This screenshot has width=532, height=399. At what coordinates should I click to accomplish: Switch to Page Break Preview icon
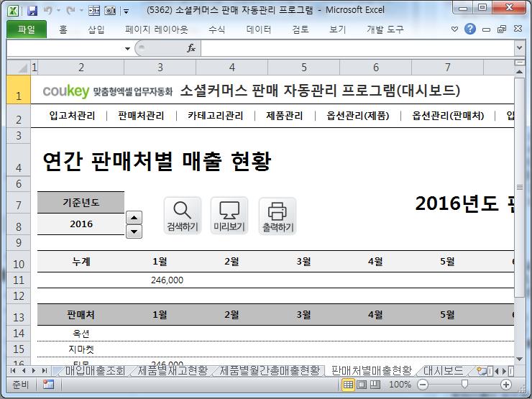(375, 385)
